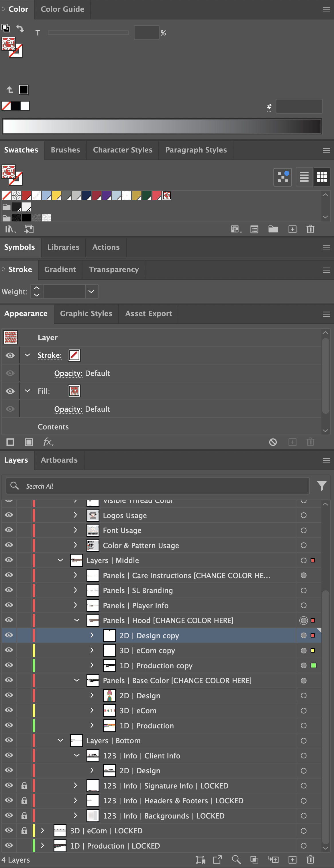Viewport: 334px width, 868px height.
Task: Hide the Logos Usage layer
Action: pos(9,515)
